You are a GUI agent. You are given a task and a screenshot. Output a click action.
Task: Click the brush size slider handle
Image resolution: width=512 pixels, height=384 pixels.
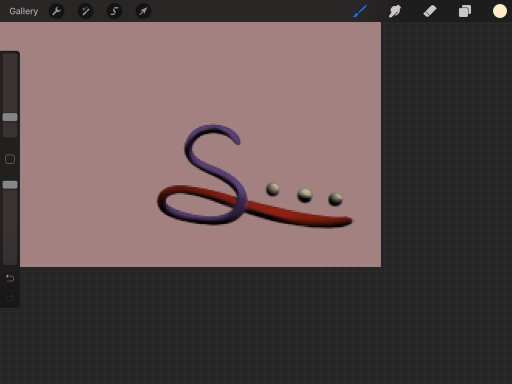[10, 117]
